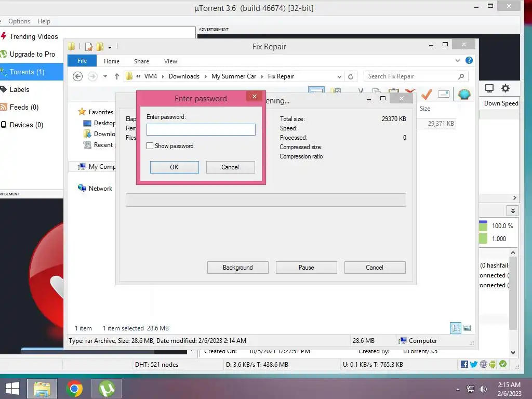Open the Home ribbon tab
Image resolution: width=532 pixels, height=399 pixels.
pos(112,61)
